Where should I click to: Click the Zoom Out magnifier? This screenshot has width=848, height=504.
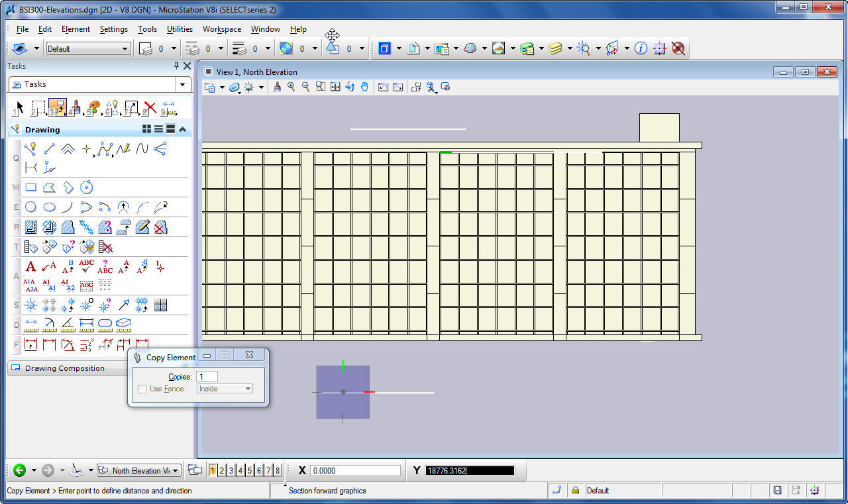point(305,87)
